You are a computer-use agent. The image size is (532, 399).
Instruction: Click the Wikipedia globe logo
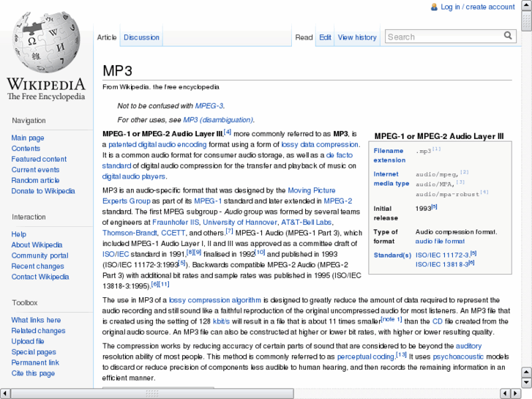coord(46,42)
